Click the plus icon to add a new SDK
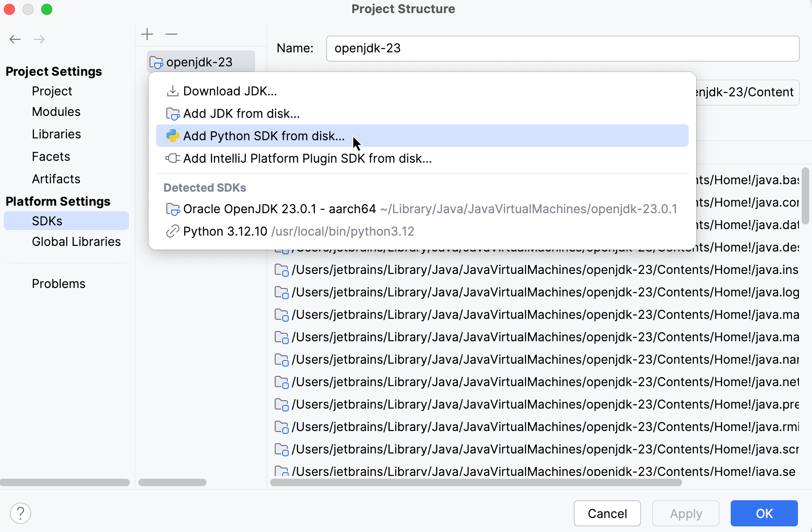This screenshot has width=812, height=532. (x=148, y=34)
